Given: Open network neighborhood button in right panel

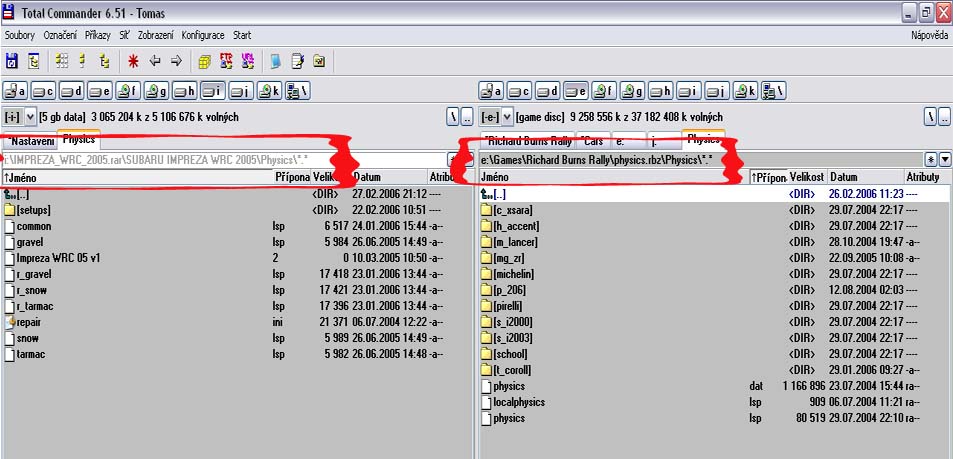Looking at the screenshot, I should (774, 91).
